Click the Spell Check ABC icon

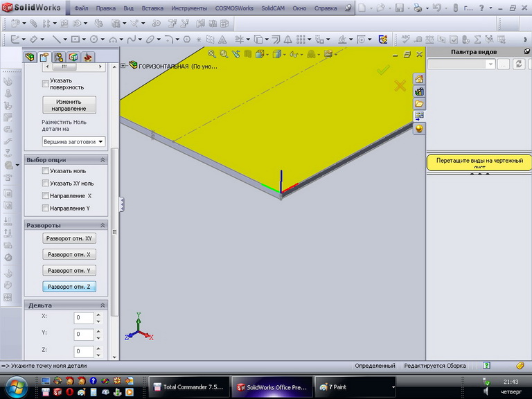pos(405,39)
